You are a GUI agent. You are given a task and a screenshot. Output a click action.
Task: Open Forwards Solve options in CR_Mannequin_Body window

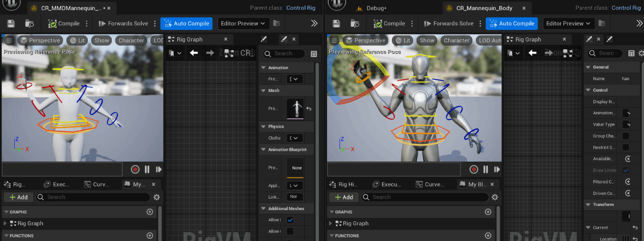point(480,24)
